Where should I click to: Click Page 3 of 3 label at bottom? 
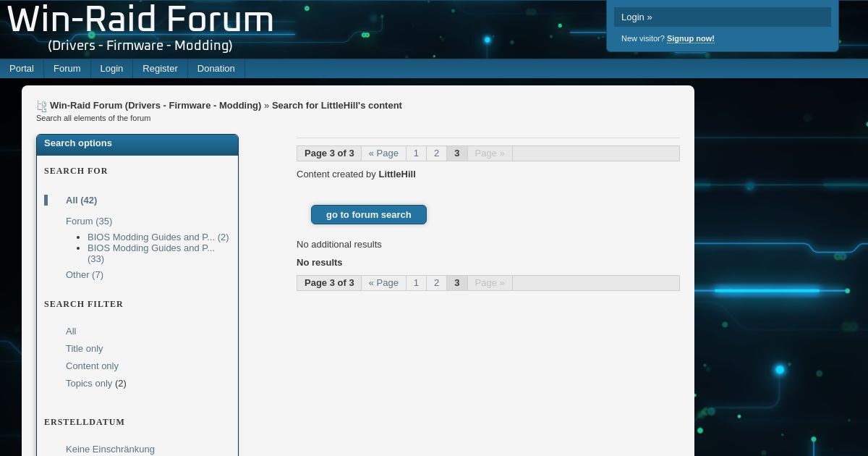(x=329, y=282)
